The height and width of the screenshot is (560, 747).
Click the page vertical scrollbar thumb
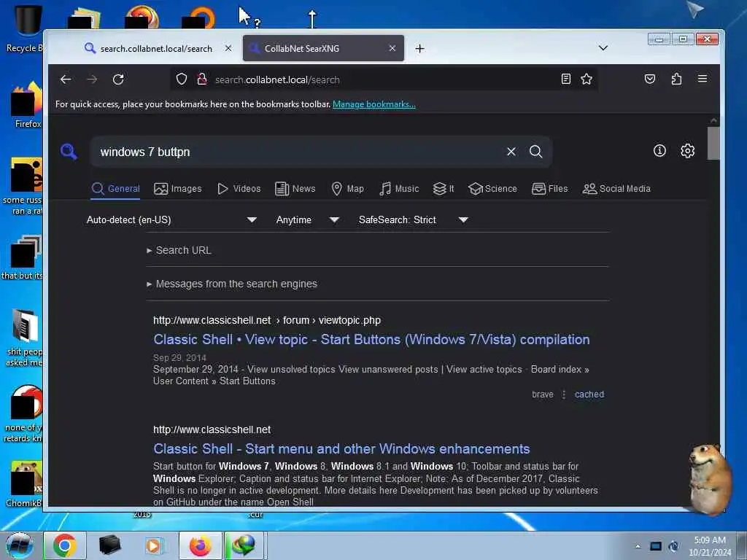coord(713,143)
